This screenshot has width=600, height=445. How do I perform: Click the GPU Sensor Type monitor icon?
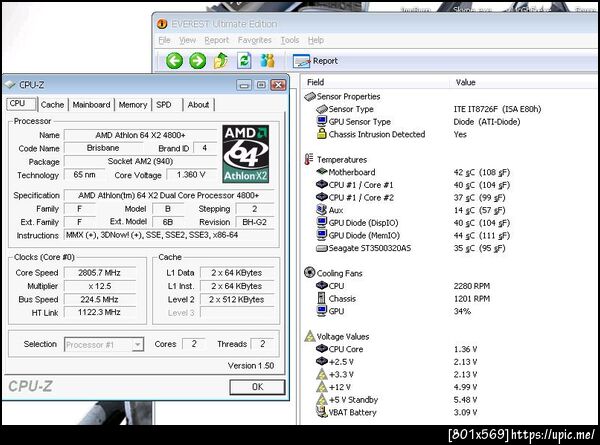(x=322, y=121)
